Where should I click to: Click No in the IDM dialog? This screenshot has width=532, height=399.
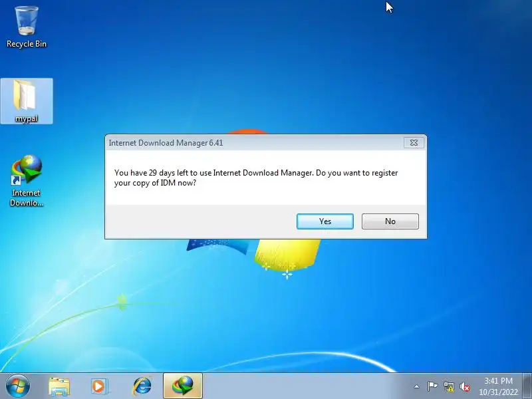coord(390,221)
